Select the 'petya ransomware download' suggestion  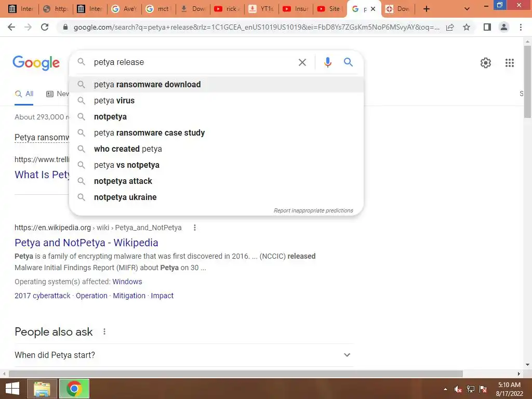coord(216,85)
